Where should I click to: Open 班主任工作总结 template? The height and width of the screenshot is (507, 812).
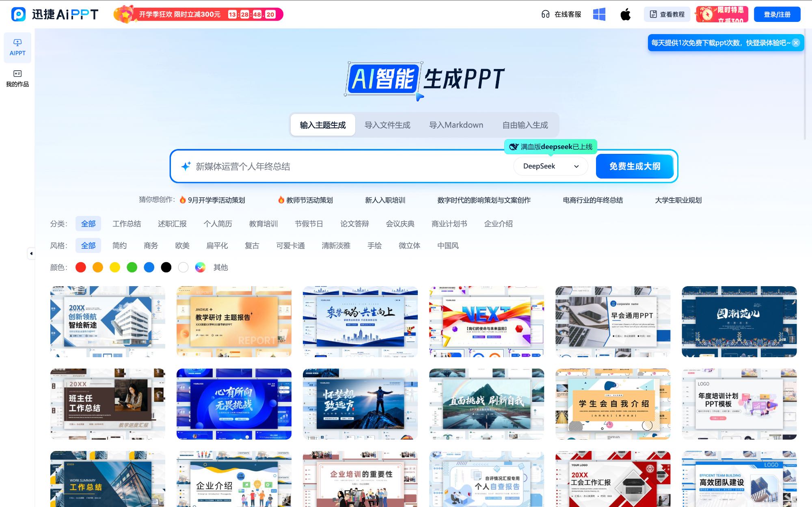[x=108, y=404]
